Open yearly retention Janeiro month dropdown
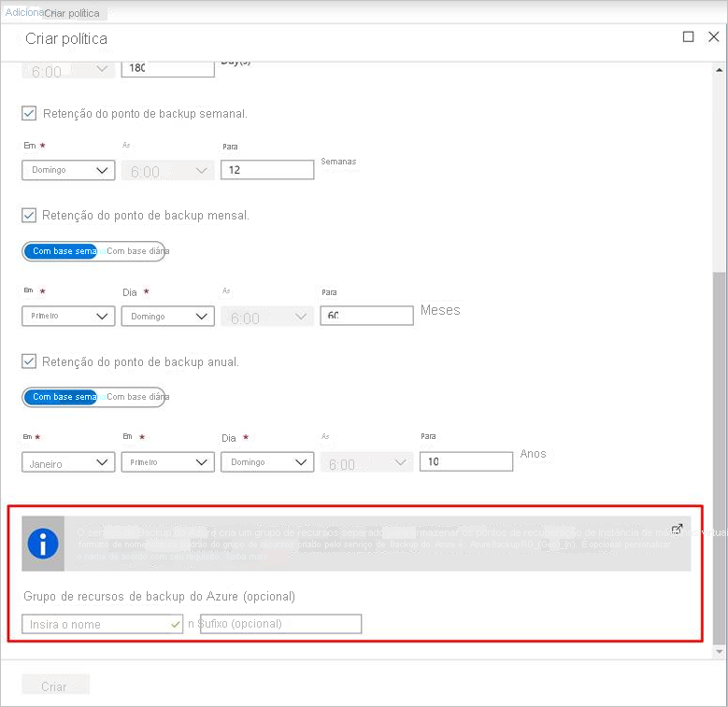 pyautogui.click(x=68, y=462)
